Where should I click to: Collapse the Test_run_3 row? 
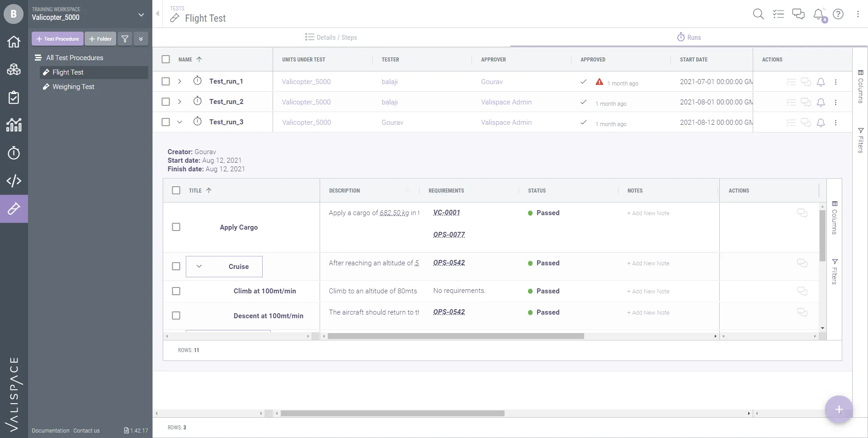[x=179, y=122]
